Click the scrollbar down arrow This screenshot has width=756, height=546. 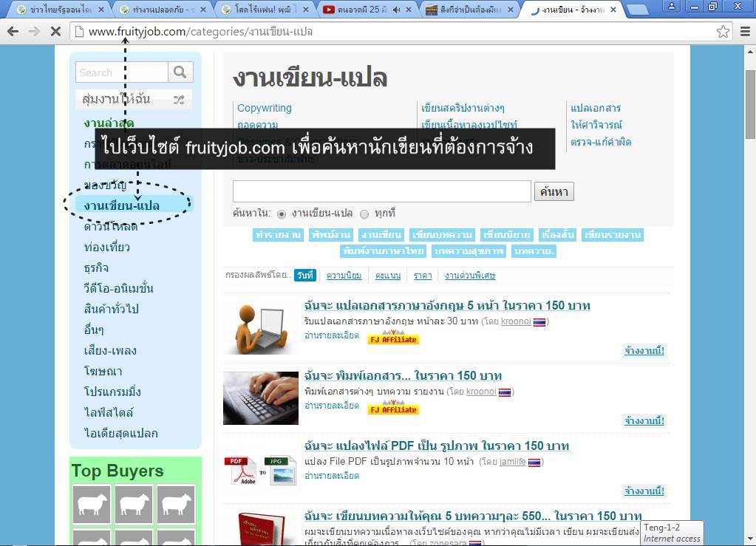(x=750, y=539)
